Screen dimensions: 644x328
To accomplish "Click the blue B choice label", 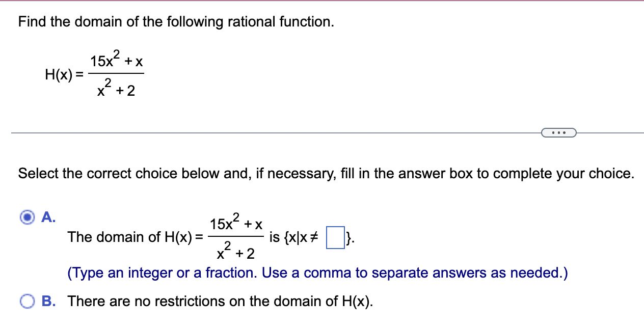I will pos(47,302).
